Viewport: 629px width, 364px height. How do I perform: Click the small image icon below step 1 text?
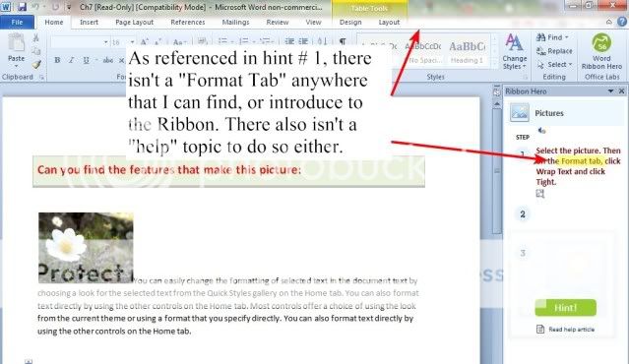(540, 194)
